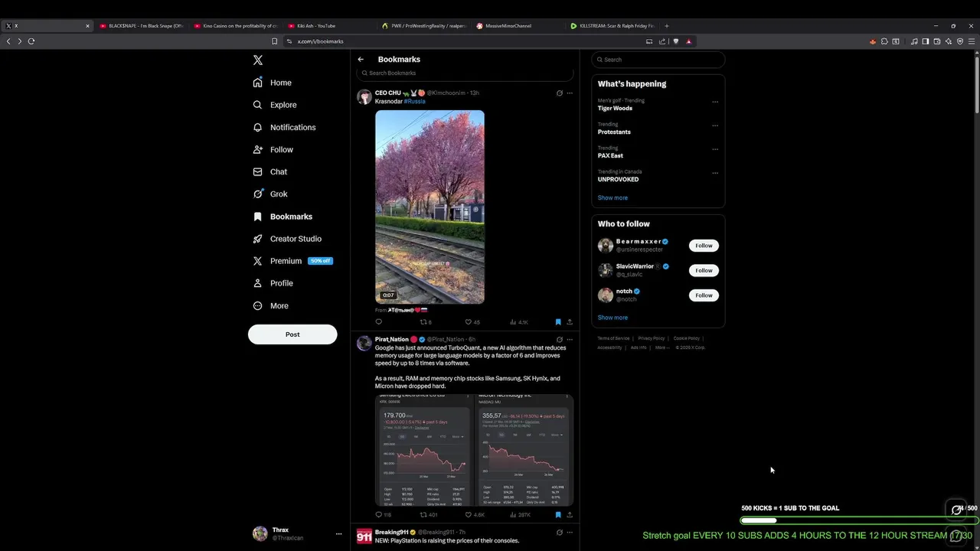
Task: Reply to the CEO CHU post
Action: pyautogui.click(x=378, y=322)
